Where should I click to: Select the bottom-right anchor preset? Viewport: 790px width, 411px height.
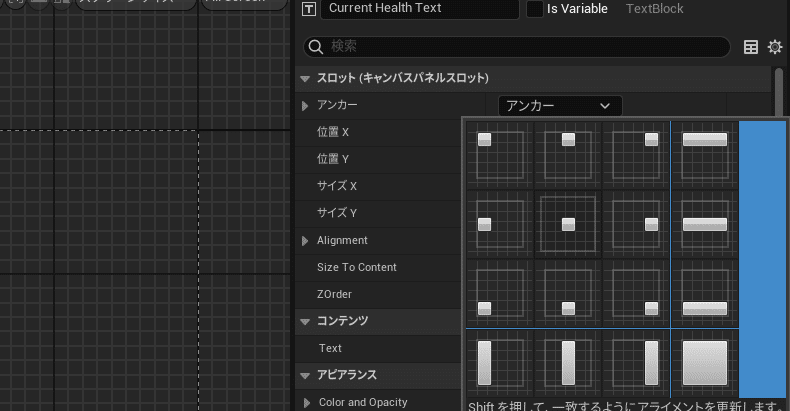[635, 293]
